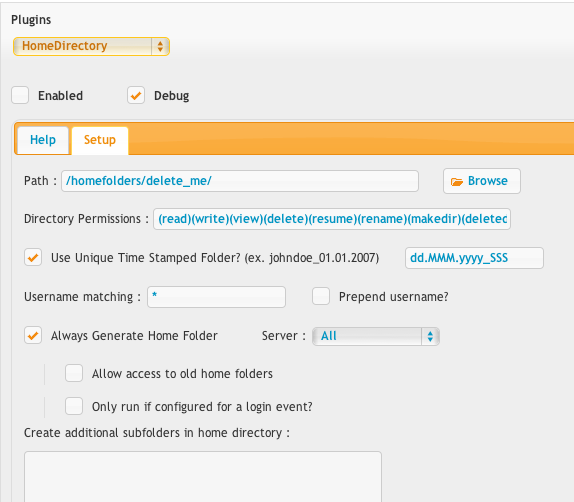
Task: Select the Setup tab
Action: coord(100,141)
